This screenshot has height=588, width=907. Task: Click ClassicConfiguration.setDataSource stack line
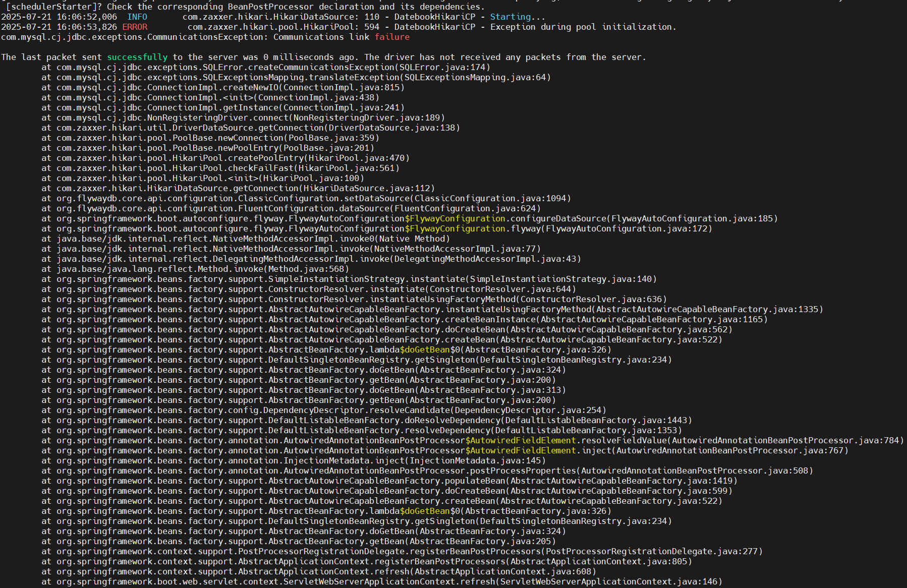[306, 199]
